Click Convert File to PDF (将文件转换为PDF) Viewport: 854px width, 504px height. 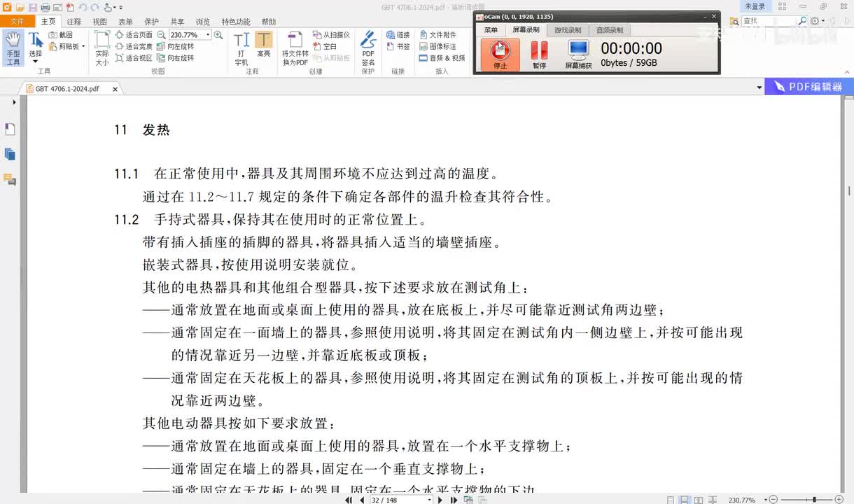(295, 48)
